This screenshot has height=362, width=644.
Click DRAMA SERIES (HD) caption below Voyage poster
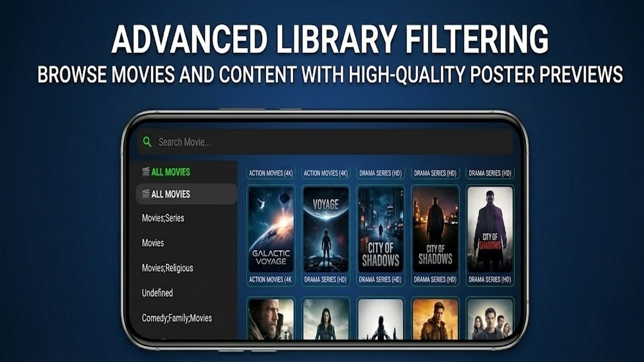[x=325, y=279]
